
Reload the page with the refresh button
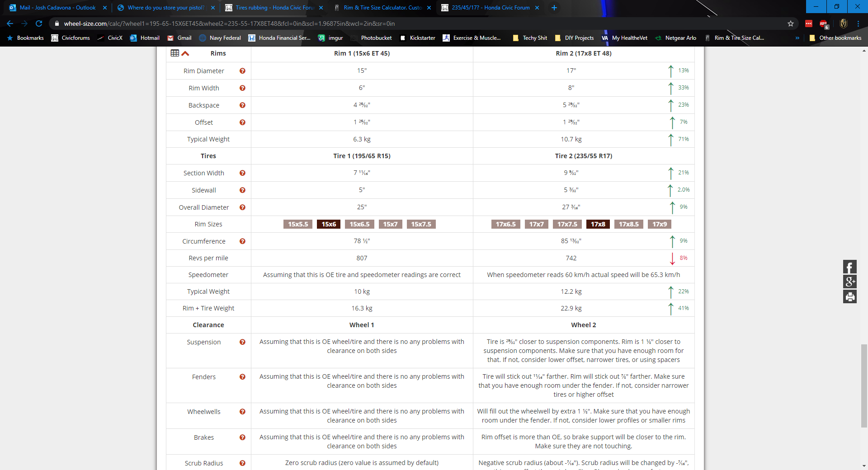[39, 23]
